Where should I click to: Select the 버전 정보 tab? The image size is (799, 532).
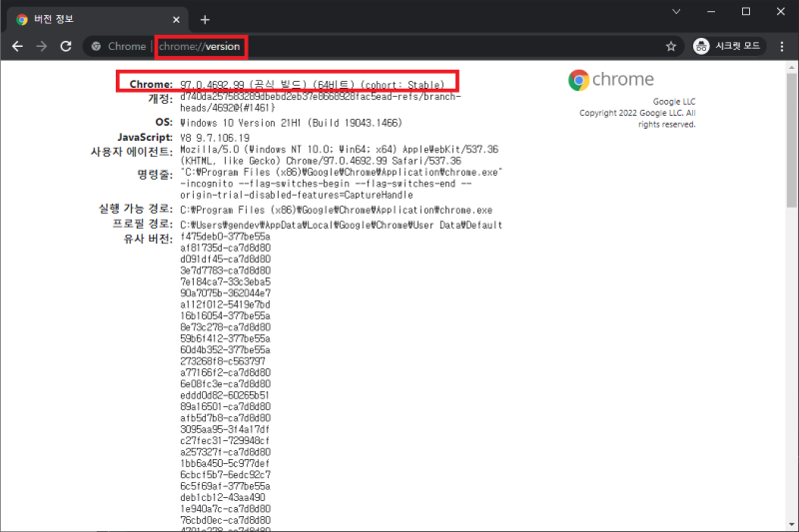click(97, 20)
